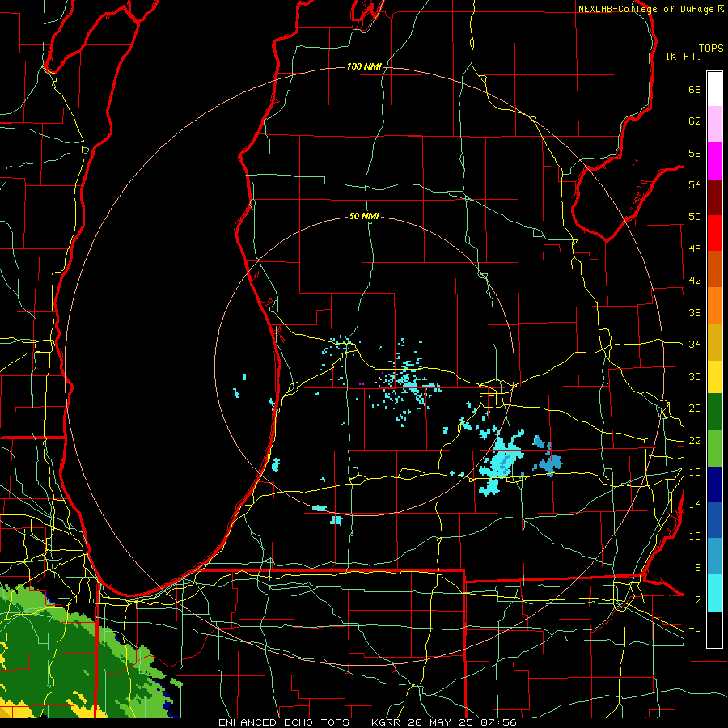Click the 66 value on the legend

pyautogui.click(x=695, y=89)
